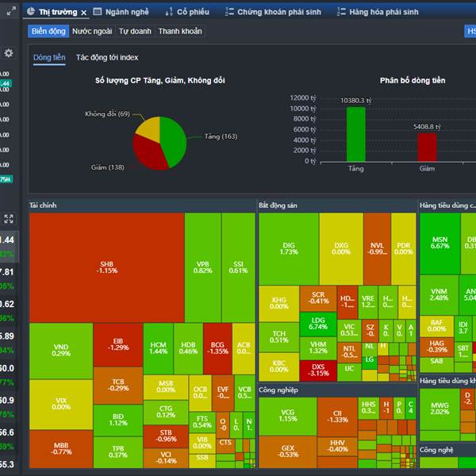The height and width of the screenshot is (476, 476).
Task: Click the red Giảm bar in chart
Action: [427, 148]
